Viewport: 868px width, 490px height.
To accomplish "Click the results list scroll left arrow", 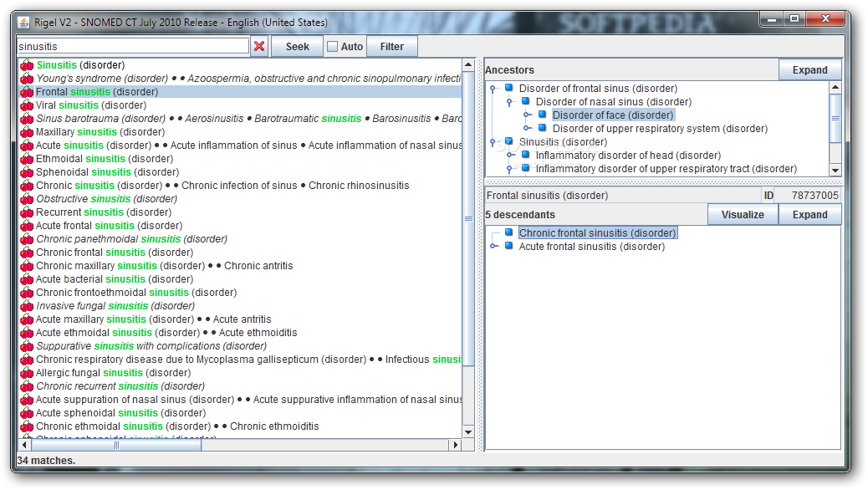I will 24,445.
